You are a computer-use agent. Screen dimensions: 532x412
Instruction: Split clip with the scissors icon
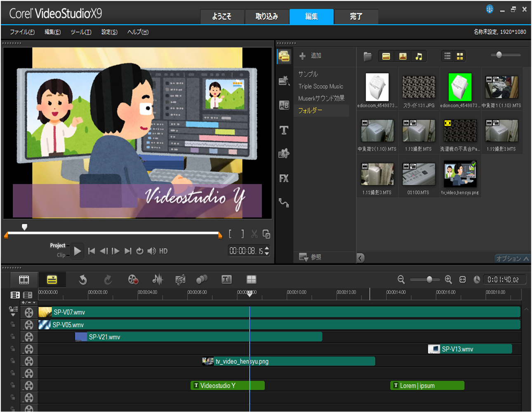point(254,234)
